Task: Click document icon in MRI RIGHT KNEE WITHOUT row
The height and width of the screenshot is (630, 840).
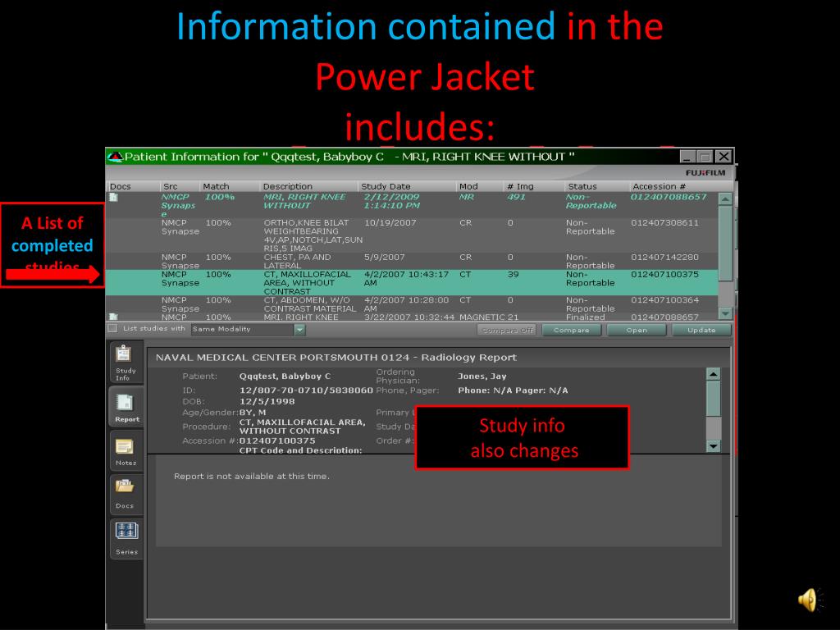Action: 113,198
